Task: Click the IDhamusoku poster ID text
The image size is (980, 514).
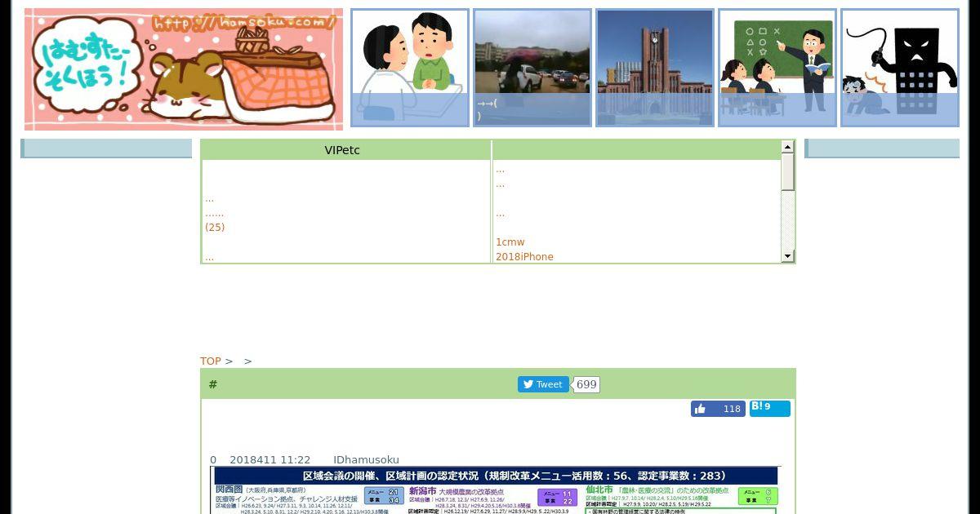Action: [367, 460]
